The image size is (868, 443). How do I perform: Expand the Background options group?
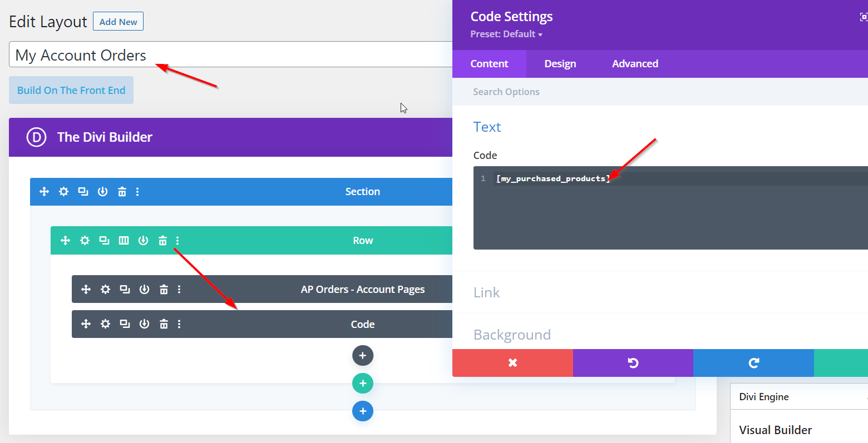click(x=512, y=335)
